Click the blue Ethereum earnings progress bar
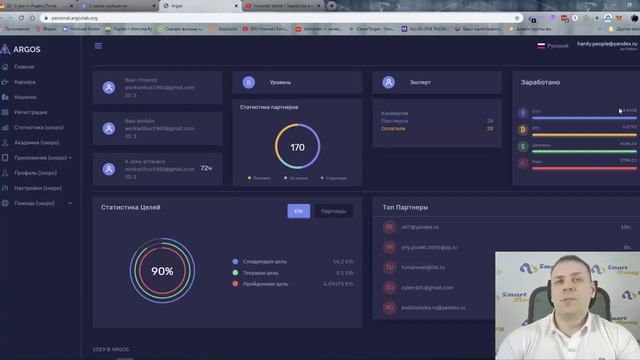640x360 pixels. click(x=584, y=118)
